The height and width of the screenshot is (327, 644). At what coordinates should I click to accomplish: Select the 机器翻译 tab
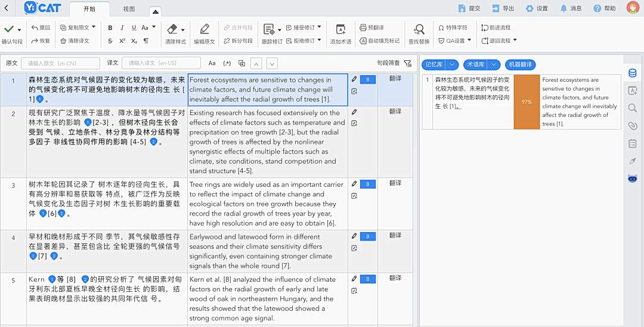click(521, 64)
